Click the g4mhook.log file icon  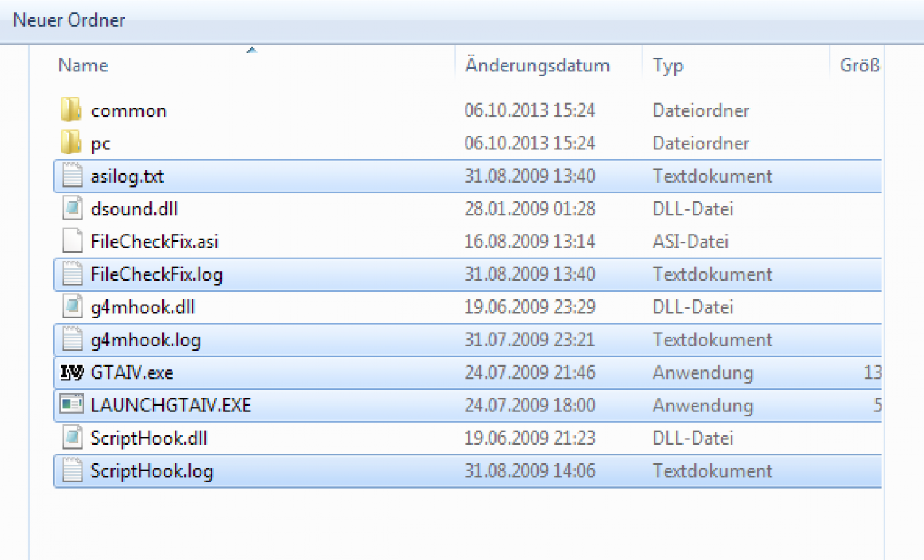71,339
